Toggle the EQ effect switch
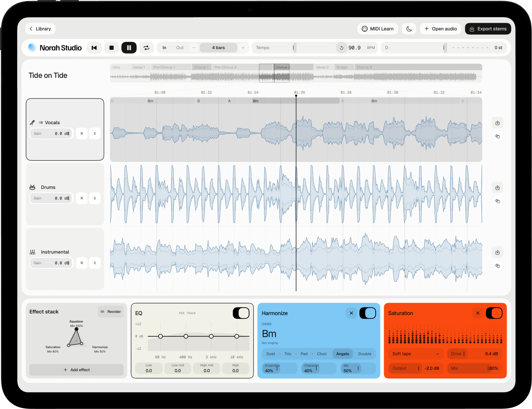 (x=241, y=313)
